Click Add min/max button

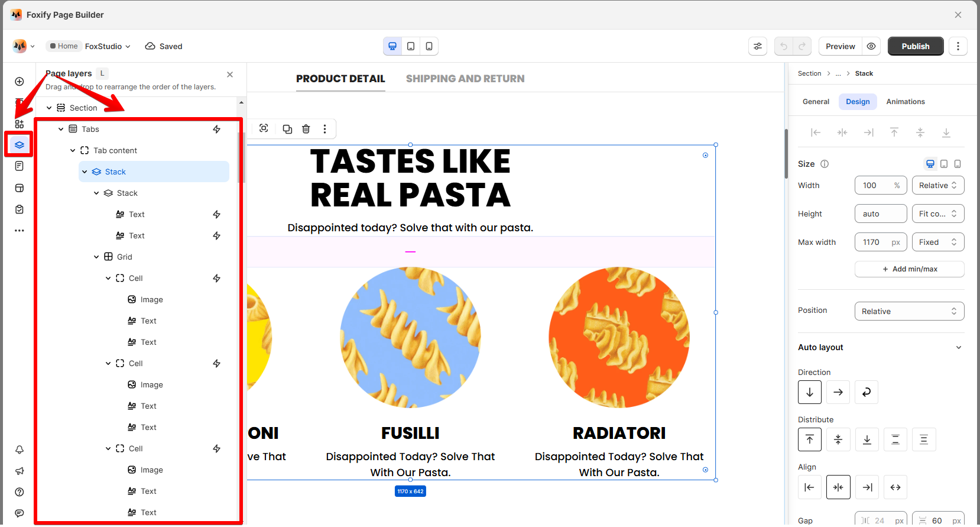(x=909, y=269)
